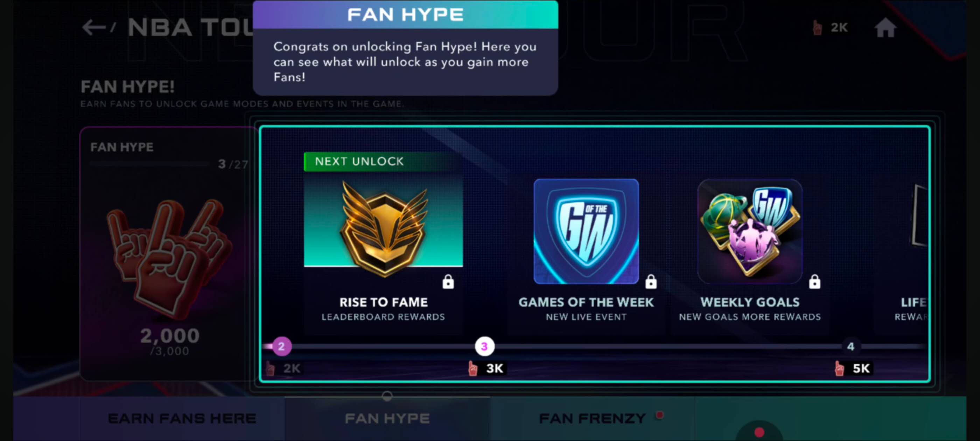The height and width of the screenshot is (441, 980).
Task: Select level 4 marker on progress track
Action: 850,346
